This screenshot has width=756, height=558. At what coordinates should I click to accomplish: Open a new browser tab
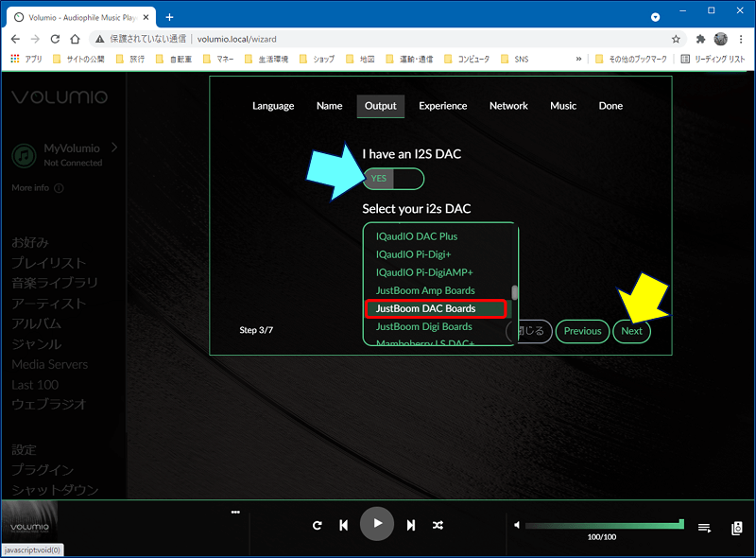(169, 17)
